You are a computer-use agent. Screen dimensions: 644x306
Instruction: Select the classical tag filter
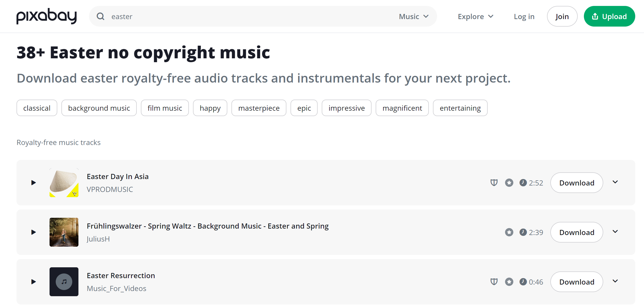point(37,108)
